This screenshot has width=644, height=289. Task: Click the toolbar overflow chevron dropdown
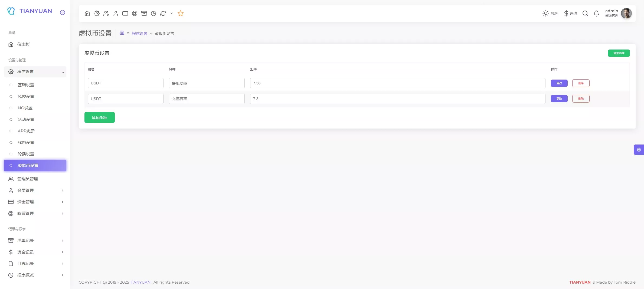pyautogui.click(x=172, y=13)
